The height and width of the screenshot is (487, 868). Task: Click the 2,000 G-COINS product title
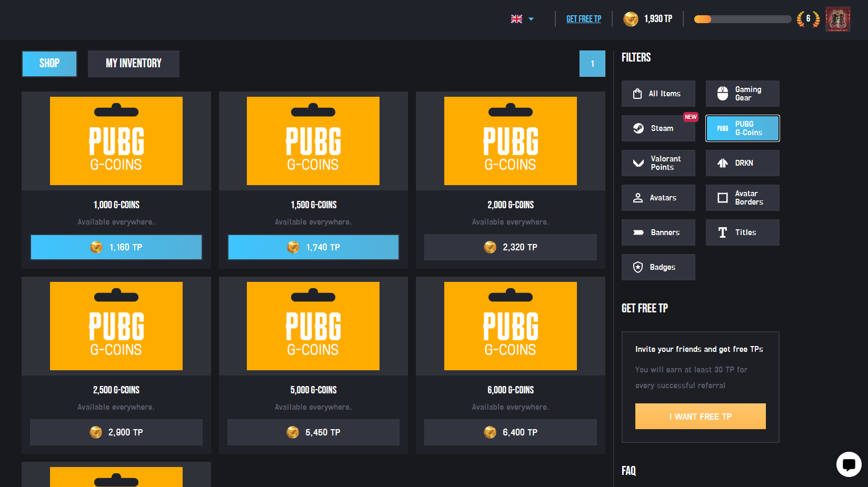(511, 205)
